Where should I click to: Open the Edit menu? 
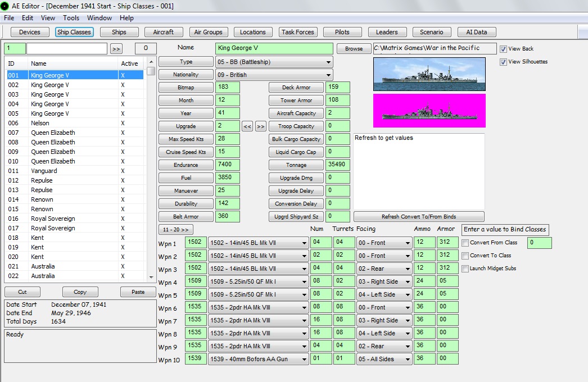tap(28, 18)
